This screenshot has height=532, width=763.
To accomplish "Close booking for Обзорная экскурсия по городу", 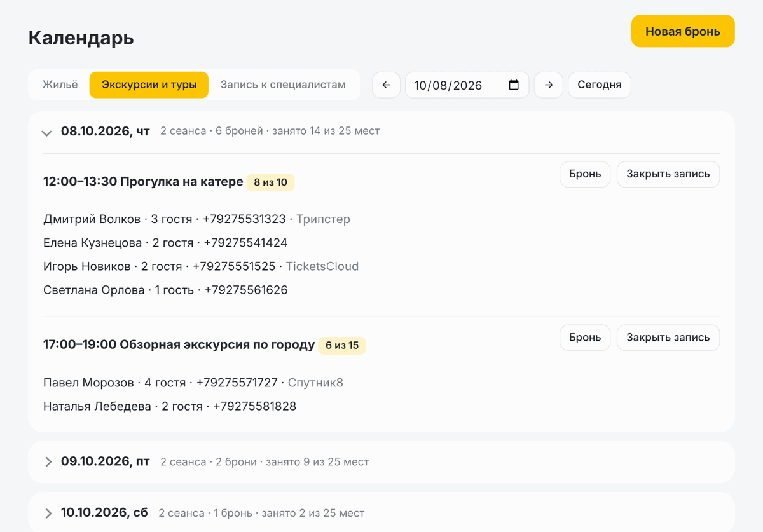I will [x=668, y=338].
